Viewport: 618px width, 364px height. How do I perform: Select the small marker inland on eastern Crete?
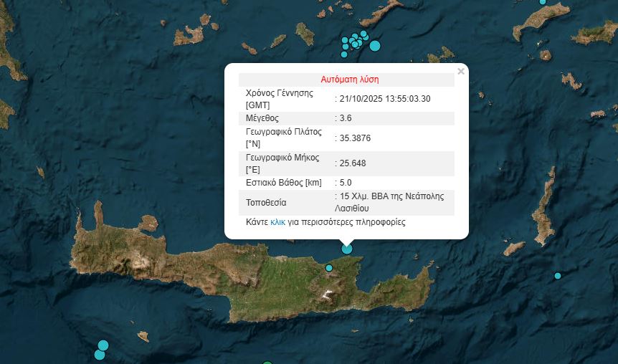[329, 268]
